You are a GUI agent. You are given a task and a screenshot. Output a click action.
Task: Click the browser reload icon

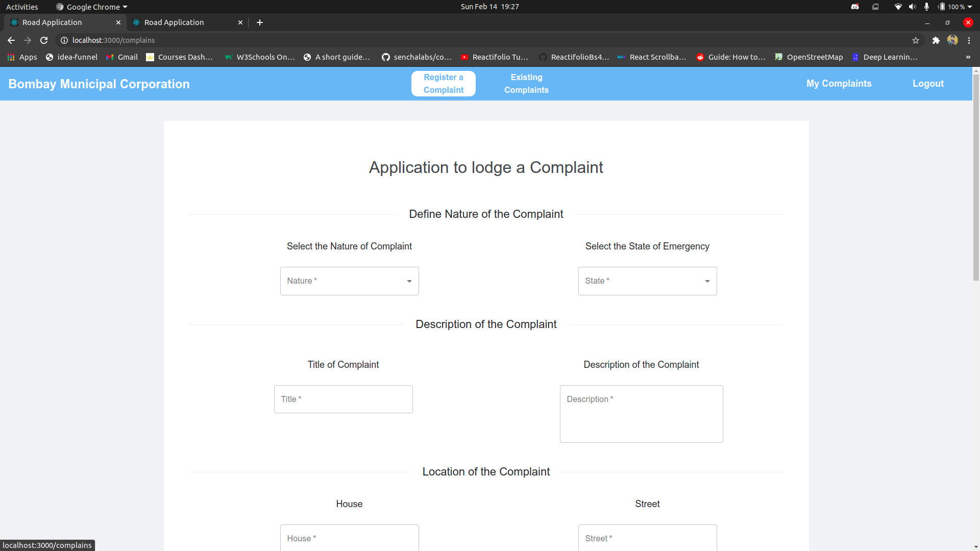[x=44, y=40]
